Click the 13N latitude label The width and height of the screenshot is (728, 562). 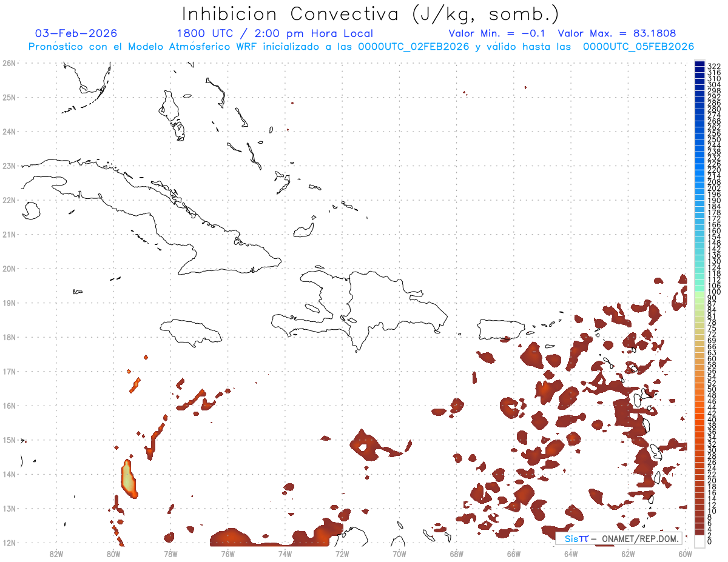click(x=9, y=508)
